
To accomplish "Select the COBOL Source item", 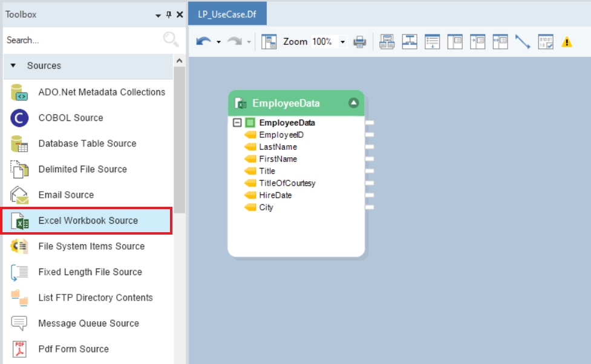I will click(x=70, y=118).
